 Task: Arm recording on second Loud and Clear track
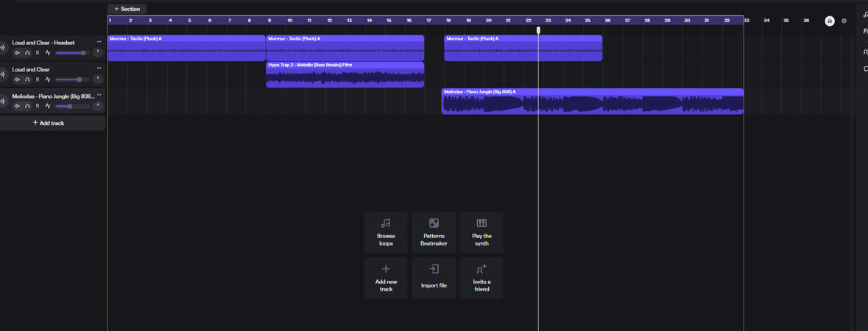[x=38, y=80]
